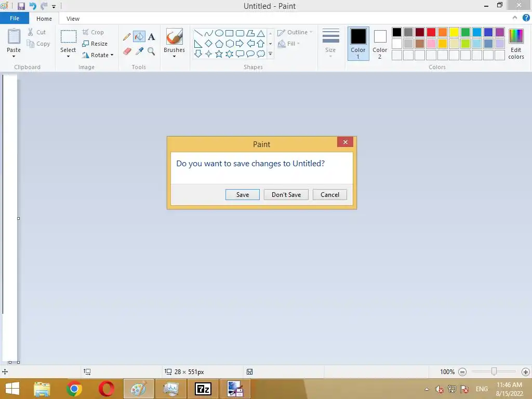Switch to the Home tab
This screenshot has width=532, height=399.
[x=44, y=19]
